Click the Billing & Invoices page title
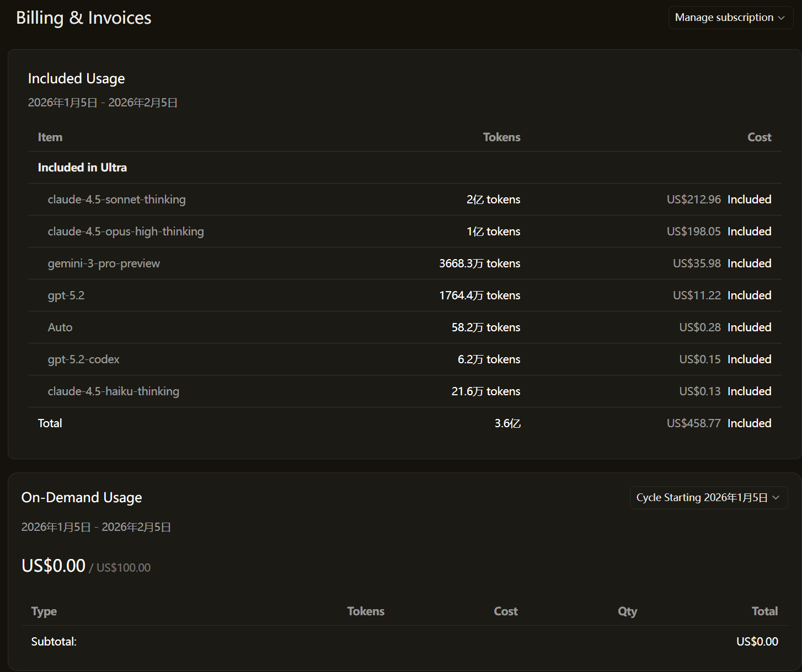802x672 pixels. tap(83, 18)
